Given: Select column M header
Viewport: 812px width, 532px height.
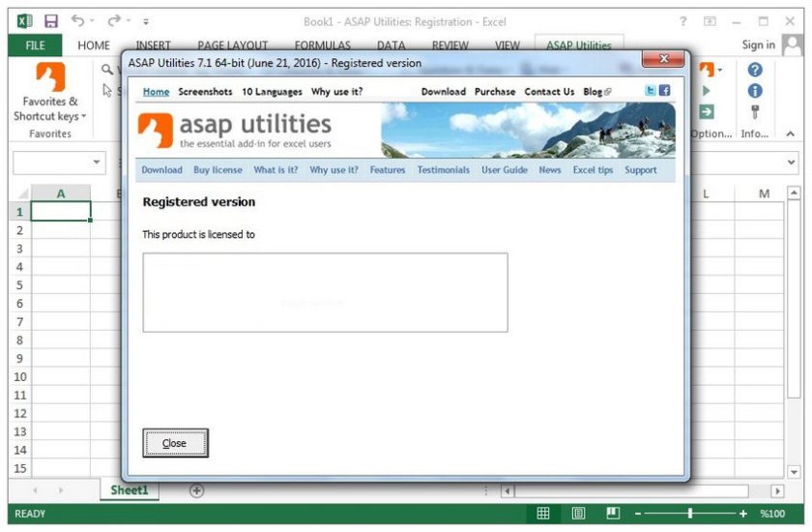Looking at the screenshot, I should [x=764, y=193].
